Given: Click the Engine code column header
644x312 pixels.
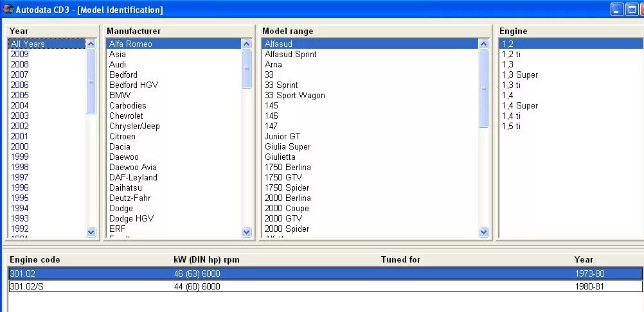Looking at the screenshot, I should tap(35, 259).
